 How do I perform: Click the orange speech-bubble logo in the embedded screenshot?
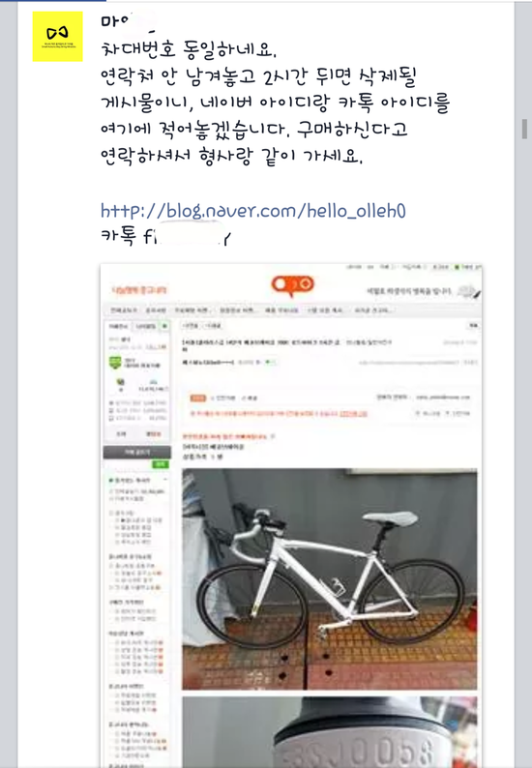pyautogui.click(x=292, y=285)
